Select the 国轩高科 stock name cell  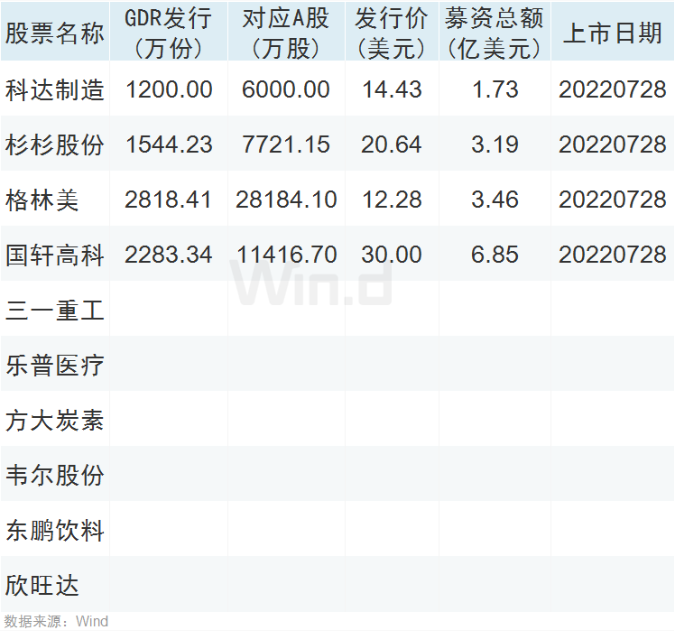pyautogui.click(x=55, y=254)
